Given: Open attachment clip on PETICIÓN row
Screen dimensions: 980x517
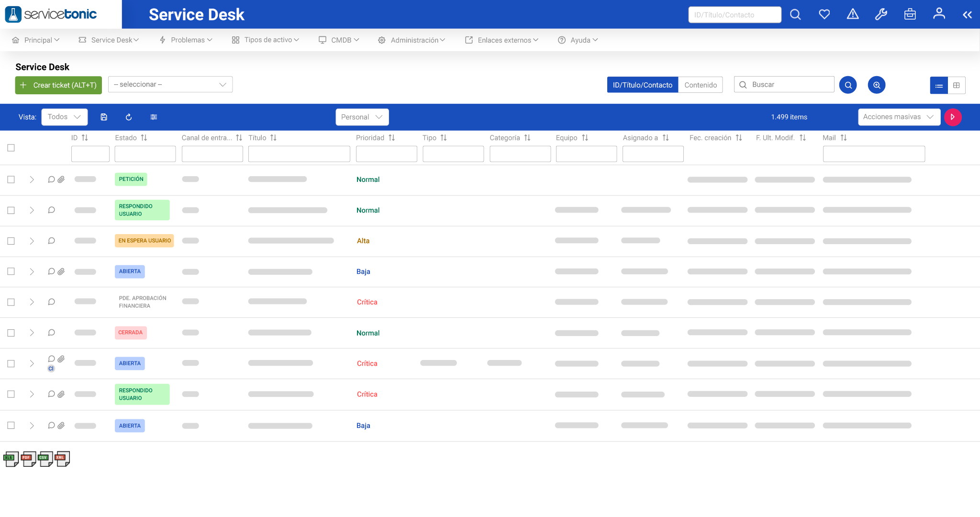Looking at the screenshot, I should pyautogui.click(x=61, y=180).
